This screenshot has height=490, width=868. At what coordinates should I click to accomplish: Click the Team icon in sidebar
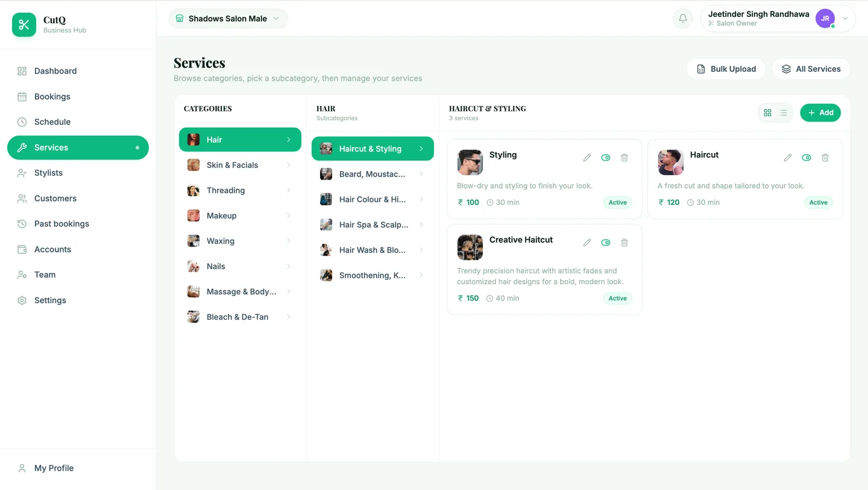tap(22, 275)
